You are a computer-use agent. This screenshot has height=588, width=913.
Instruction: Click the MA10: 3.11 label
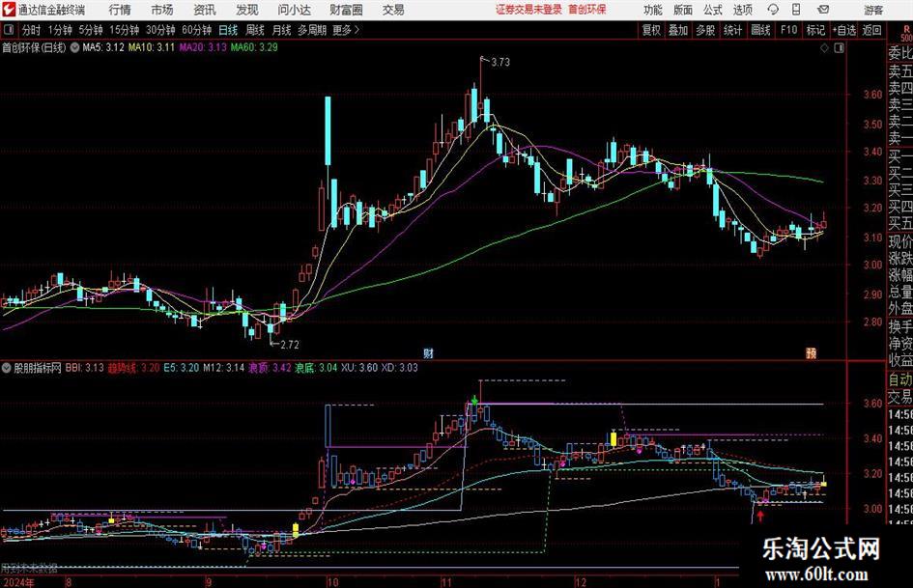pos(152,47)
